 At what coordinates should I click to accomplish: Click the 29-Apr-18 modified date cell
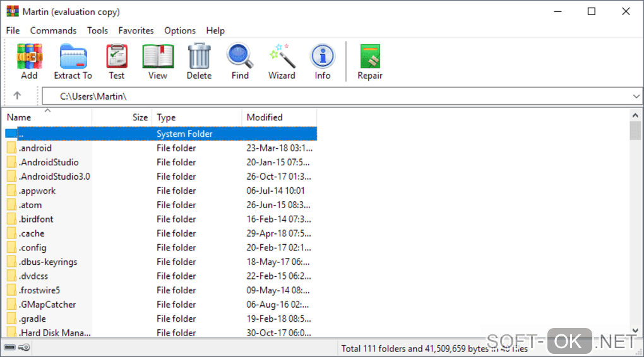pyautogui.click(x=278, y=233)
